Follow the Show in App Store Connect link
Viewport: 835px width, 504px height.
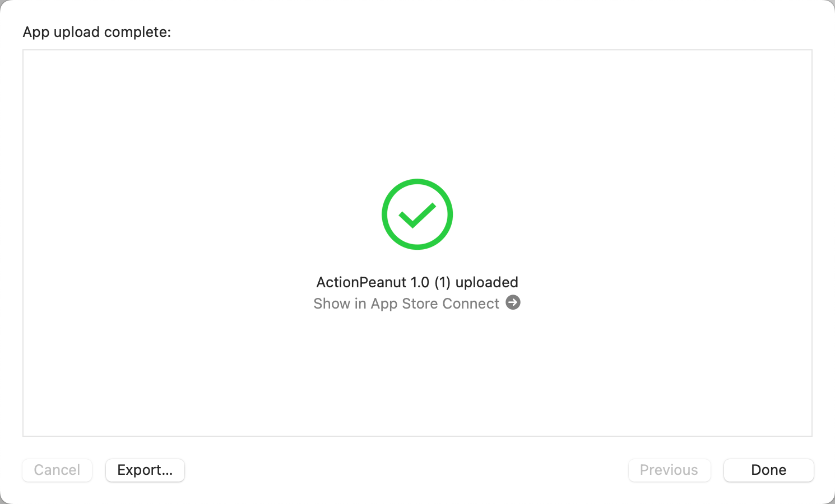click(x=406, y=304)
